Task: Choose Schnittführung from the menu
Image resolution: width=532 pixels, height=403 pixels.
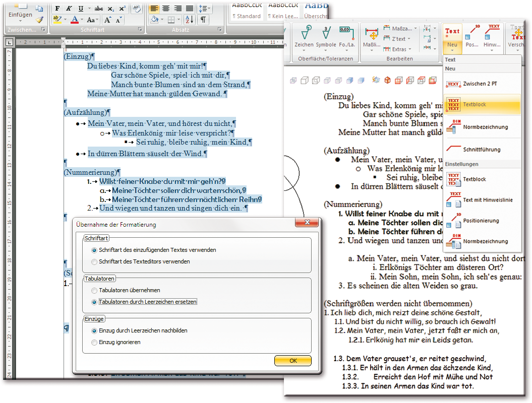Action: click(481, 150)
